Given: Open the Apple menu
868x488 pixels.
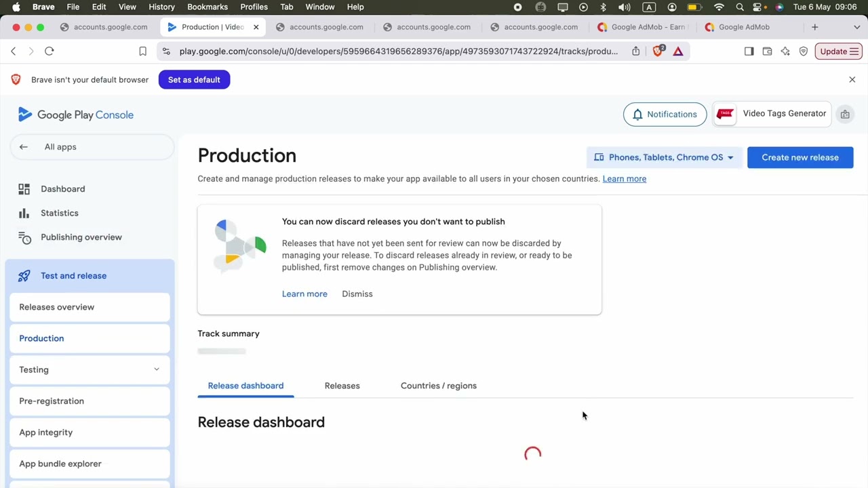Looking at the screenshot, I should coord(16,7).
